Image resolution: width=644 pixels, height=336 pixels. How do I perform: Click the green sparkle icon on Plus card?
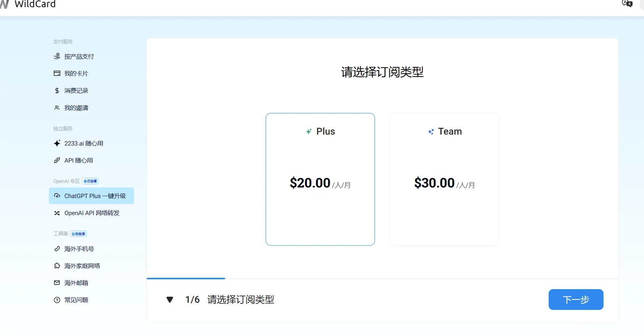(x=309, y=132)
